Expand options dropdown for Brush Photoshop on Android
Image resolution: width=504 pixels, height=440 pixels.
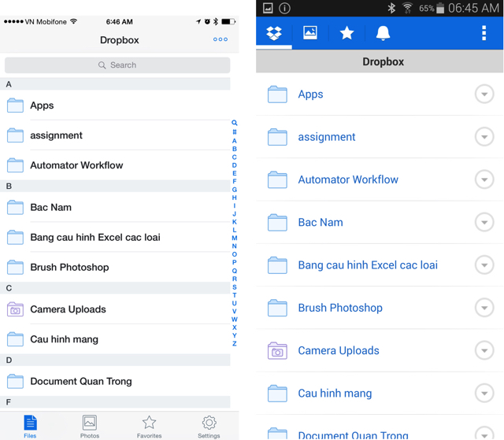click(484, 308)
